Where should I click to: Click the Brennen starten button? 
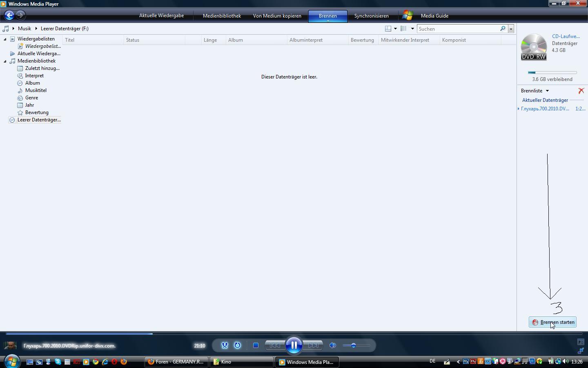[552, 322]
